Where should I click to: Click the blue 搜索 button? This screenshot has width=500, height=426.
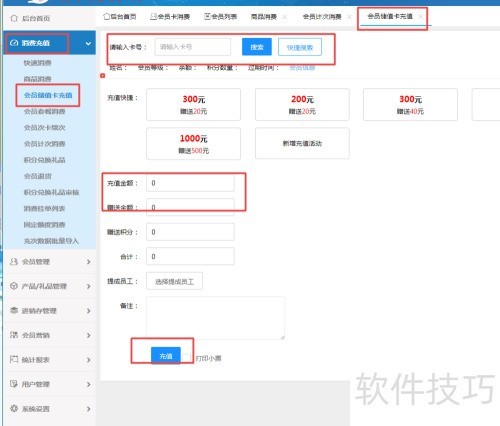click(x=257, y=47)
